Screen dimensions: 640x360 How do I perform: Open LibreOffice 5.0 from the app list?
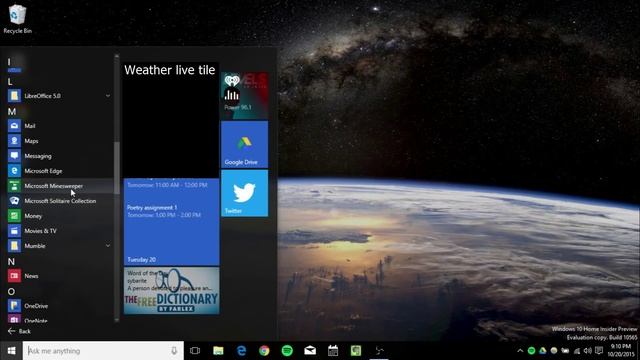pos(59,96)
